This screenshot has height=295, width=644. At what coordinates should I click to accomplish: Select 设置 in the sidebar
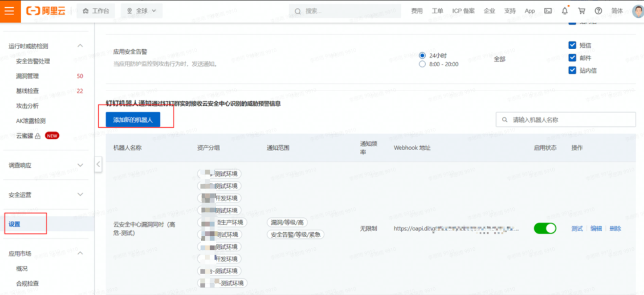[15, 225]
